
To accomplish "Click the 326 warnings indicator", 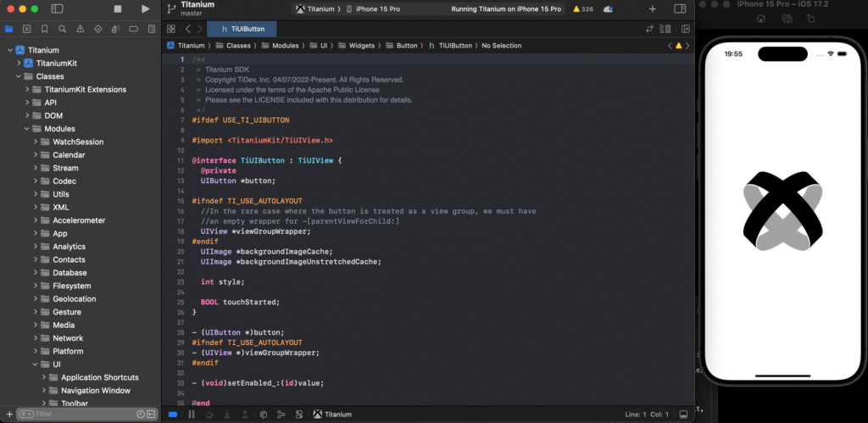I will pyautogui.click(x=582, y=8).
